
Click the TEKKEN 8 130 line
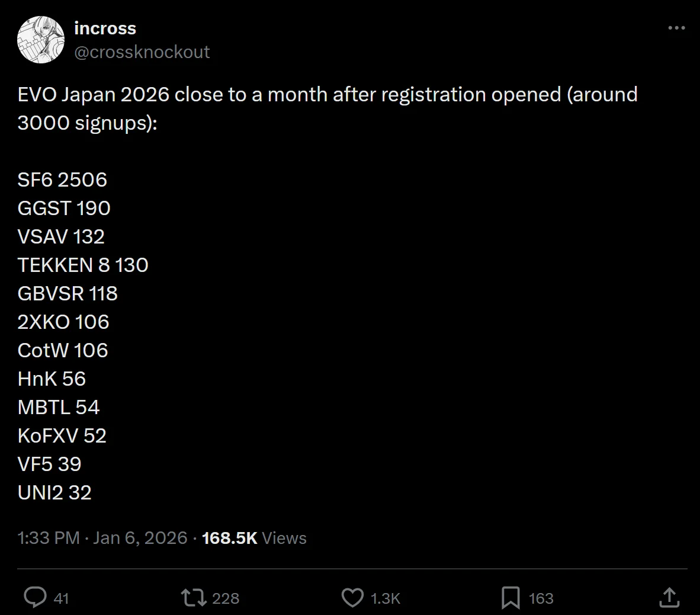click(x=83, y=265)
